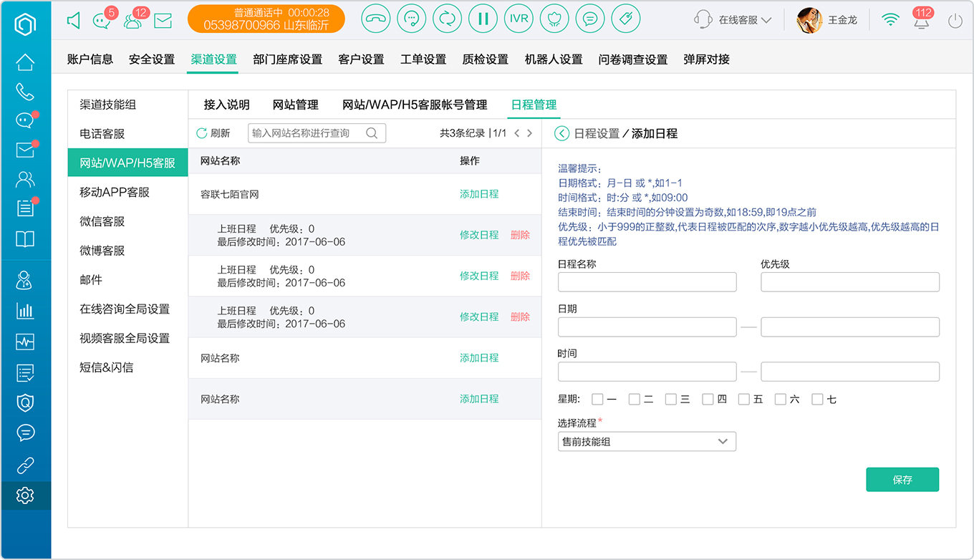
Task: Click the lotus flower icon in call toolbar
Action: [x=554, y=19]
